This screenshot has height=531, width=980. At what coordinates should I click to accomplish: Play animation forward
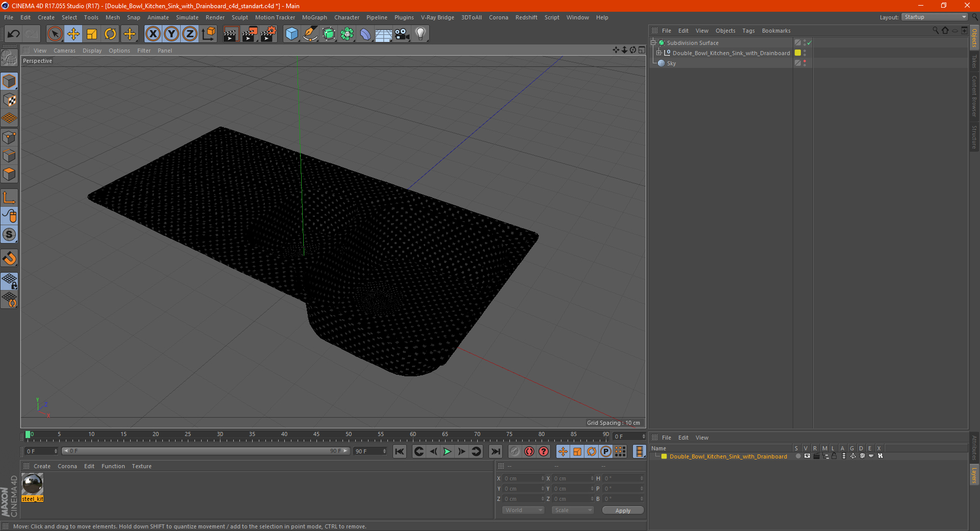[447, 451]
